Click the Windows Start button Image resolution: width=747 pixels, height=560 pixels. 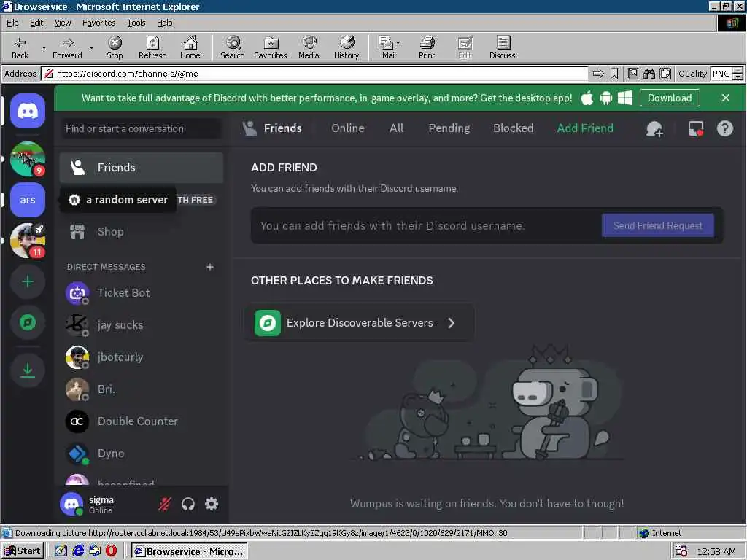23,551
